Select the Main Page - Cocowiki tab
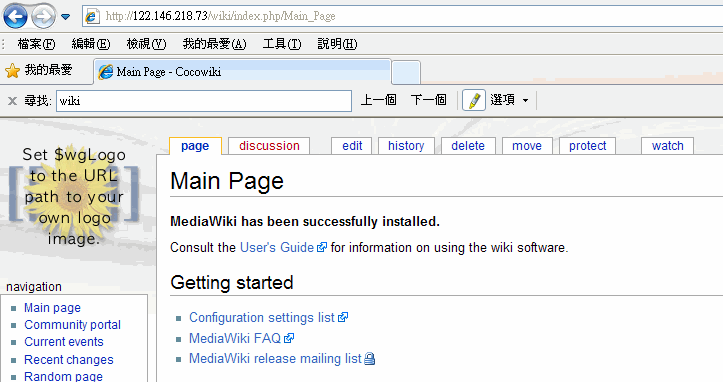The image size is (723, 382). pos(243,72)
